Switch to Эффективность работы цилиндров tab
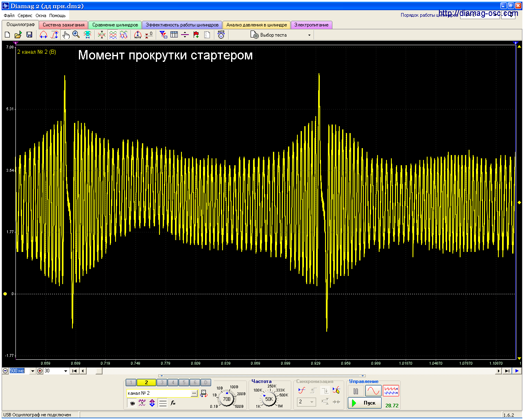Viewport: 524px width, 420px height. click(x=182, y=25)
